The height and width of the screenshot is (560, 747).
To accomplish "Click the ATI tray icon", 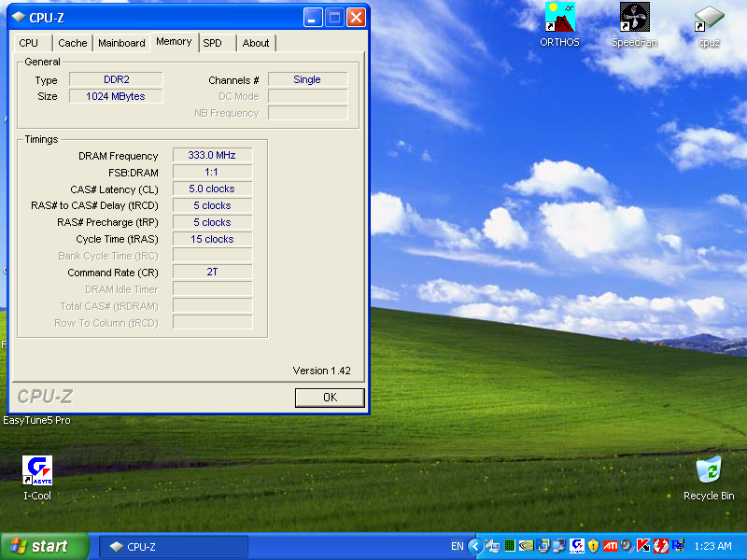I will (x=610, y=546).
